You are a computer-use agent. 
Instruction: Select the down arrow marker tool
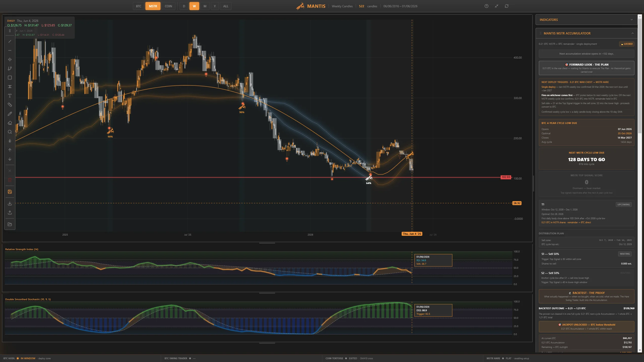coord(10,159)
